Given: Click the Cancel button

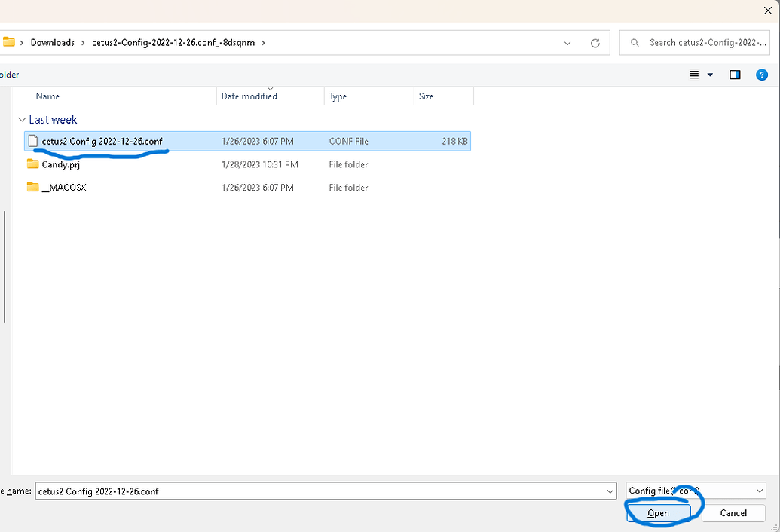Looking at the screenshot, I should (733, 513).
